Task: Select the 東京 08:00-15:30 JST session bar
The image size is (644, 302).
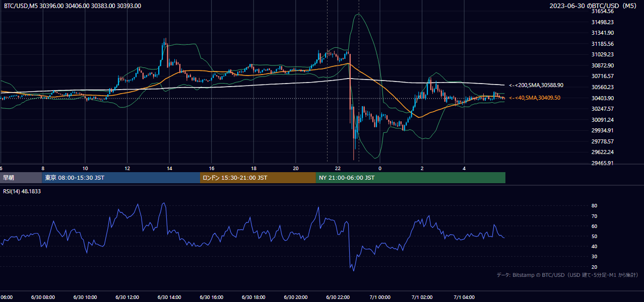Action: [x=121, y=178]
